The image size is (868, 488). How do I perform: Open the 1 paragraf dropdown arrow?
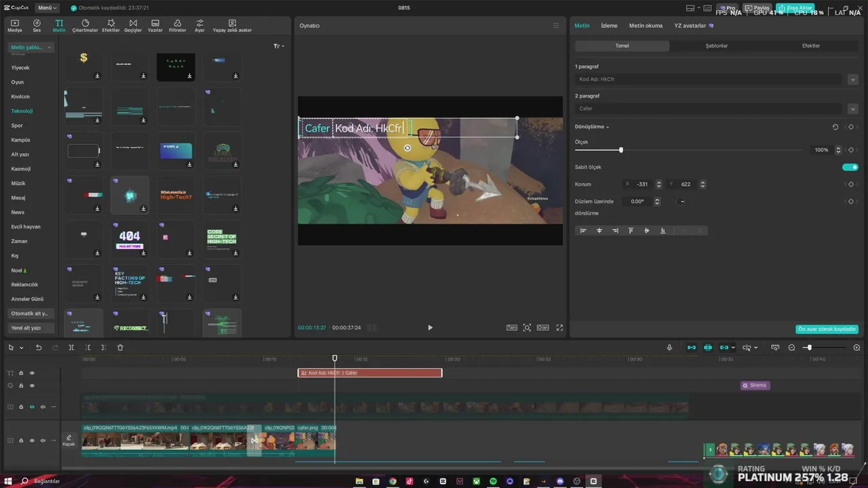pyautogui.click(x=853, y=79)
